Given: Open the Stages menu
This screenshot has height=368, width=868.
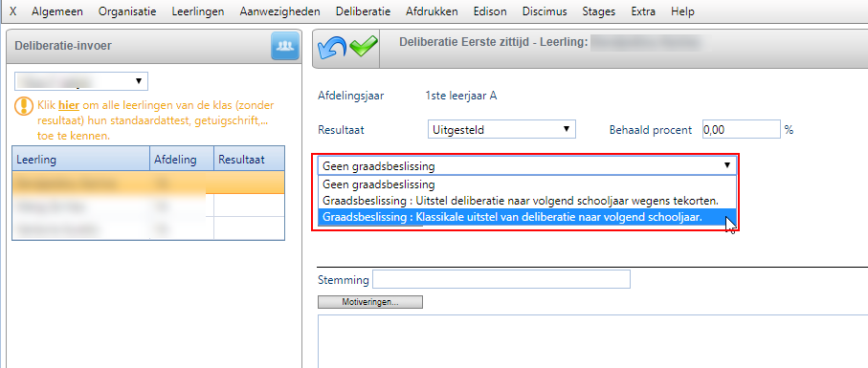Looking at the screenshot, I should 598,11.
